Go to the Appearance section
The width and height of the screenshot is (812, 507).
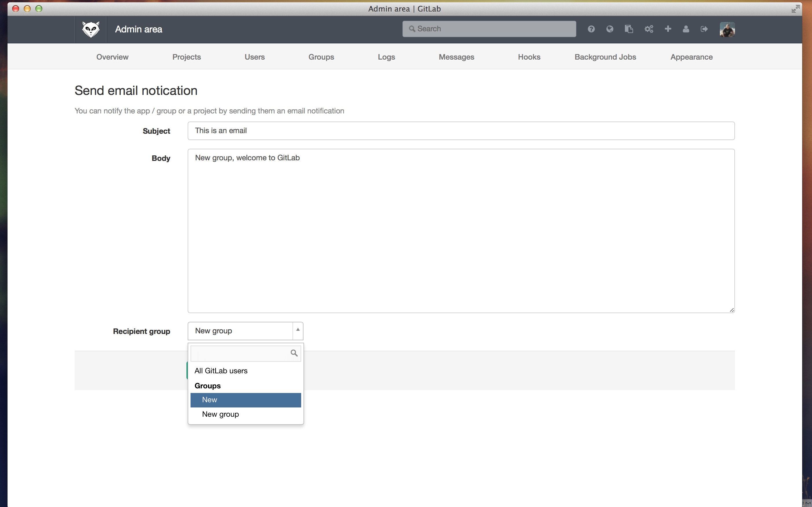pos(691,57)
